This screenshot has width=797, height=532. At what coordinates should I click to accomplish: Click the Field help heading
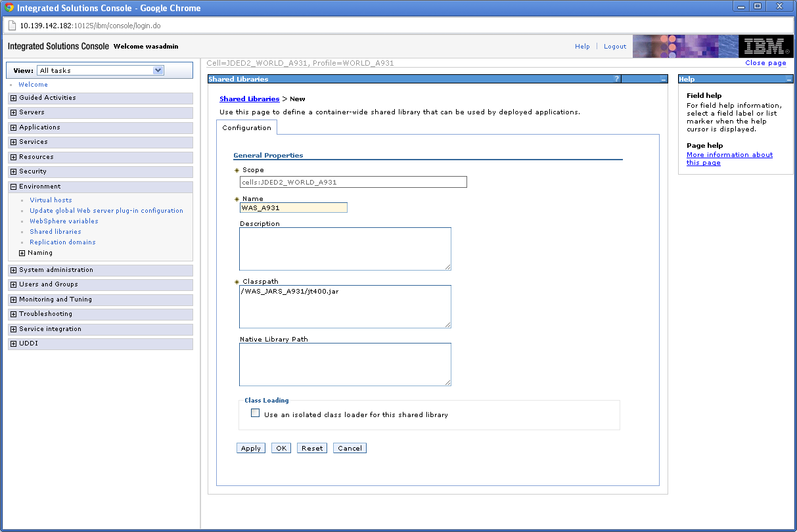[x=704, y=96]
